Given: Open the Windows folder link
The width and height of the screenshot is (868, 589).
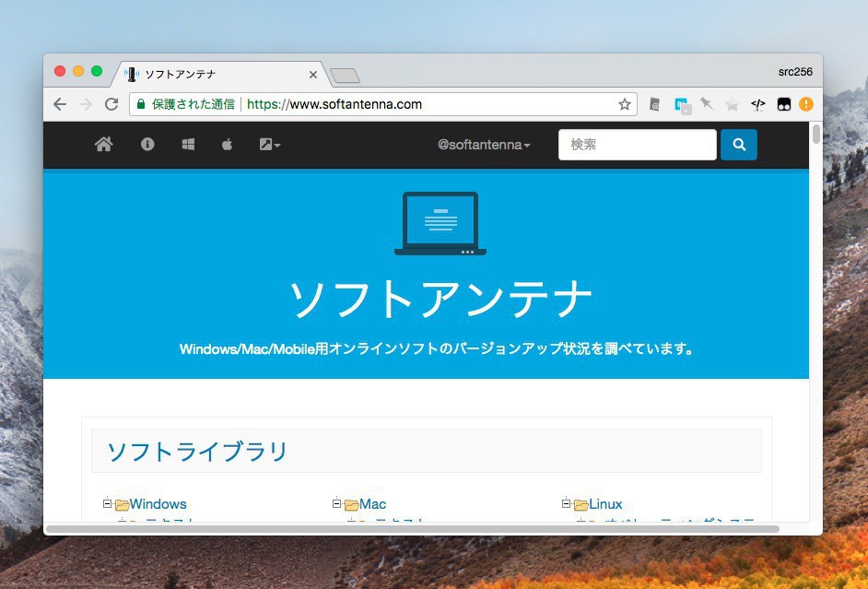Looking at the screenshot, I should coord(158,504).
